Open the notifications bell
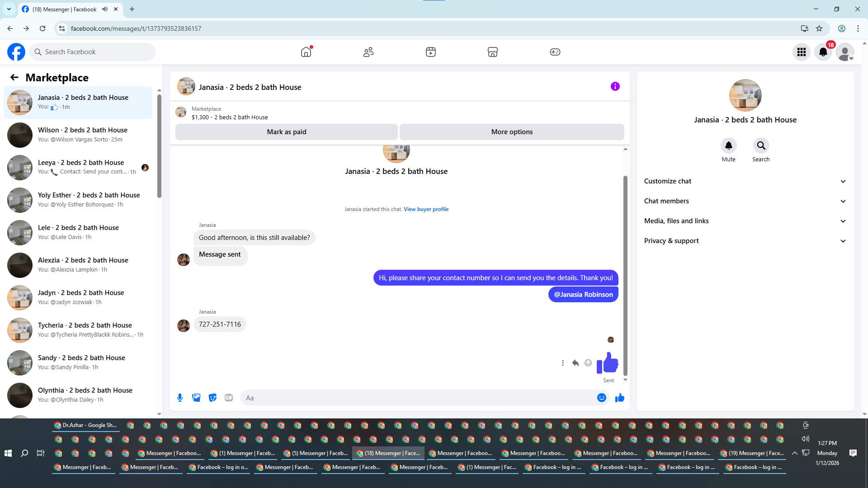This screenshot has width=868, height=488. (x=823, y=52)
